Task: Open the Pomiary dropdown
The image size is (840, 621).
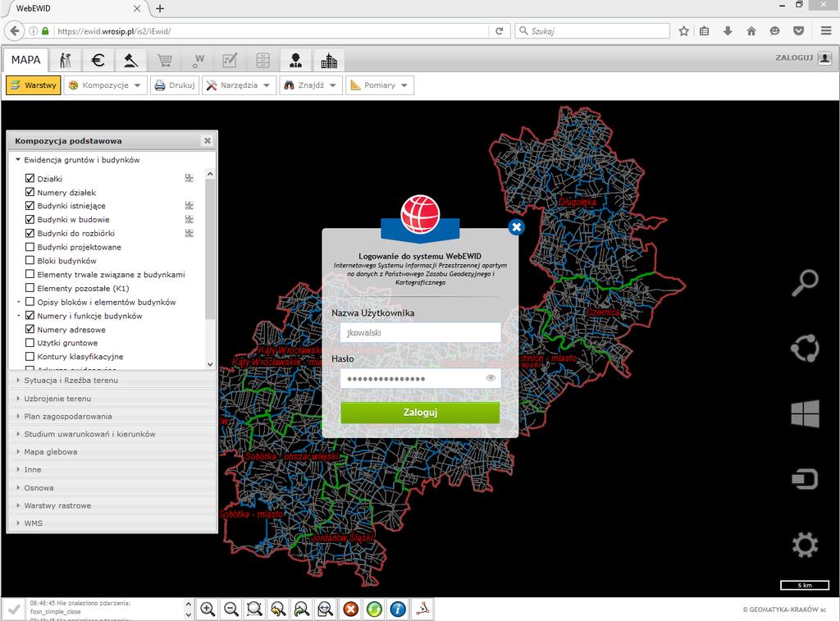Action: (380, 85)
